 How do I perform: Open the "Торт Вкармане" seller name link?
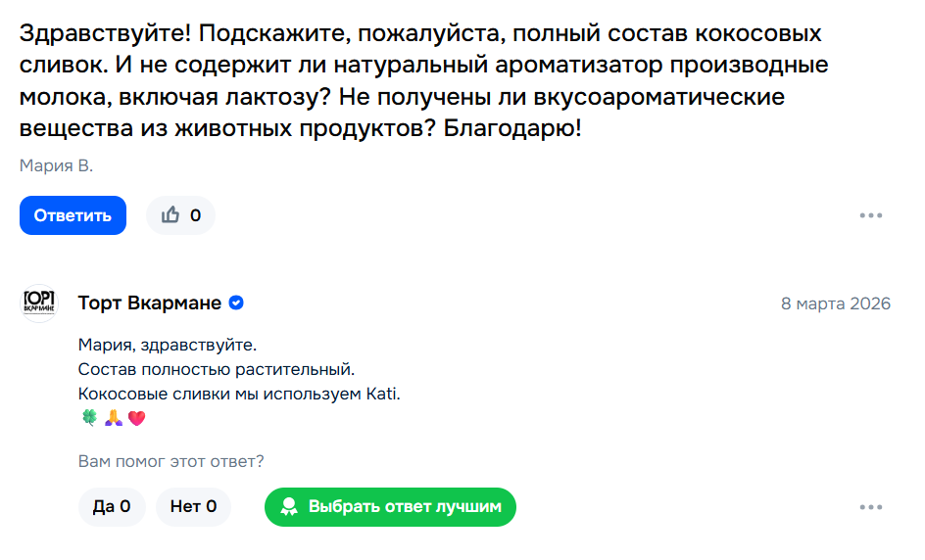tap(149, 303)
